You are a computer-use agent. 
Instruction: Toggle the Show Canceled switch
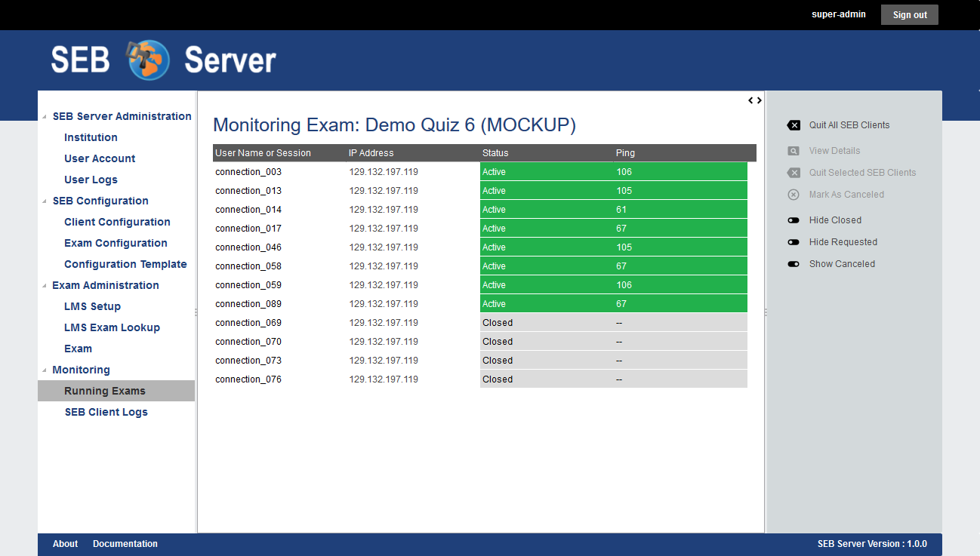pos(794,264)
